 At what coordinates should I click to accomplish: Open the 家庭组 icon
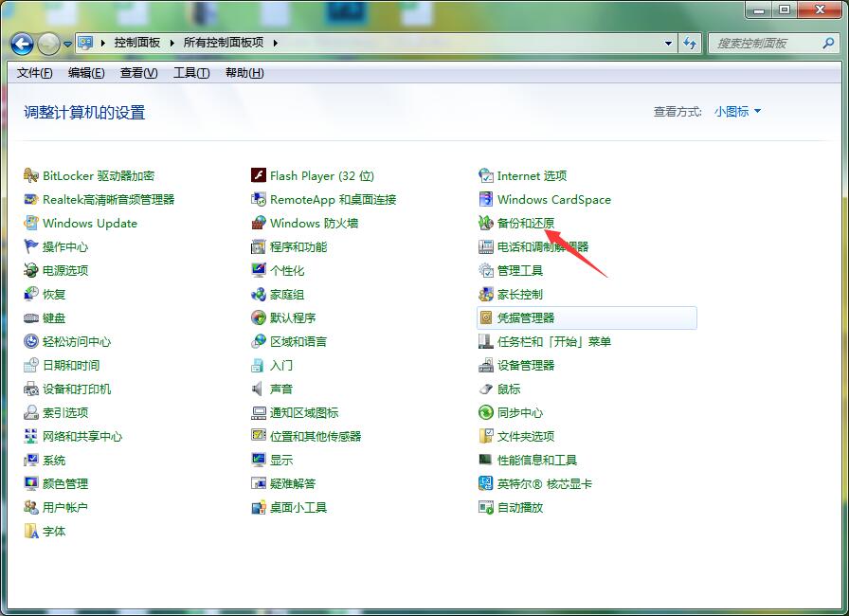(x=259, y=294)
